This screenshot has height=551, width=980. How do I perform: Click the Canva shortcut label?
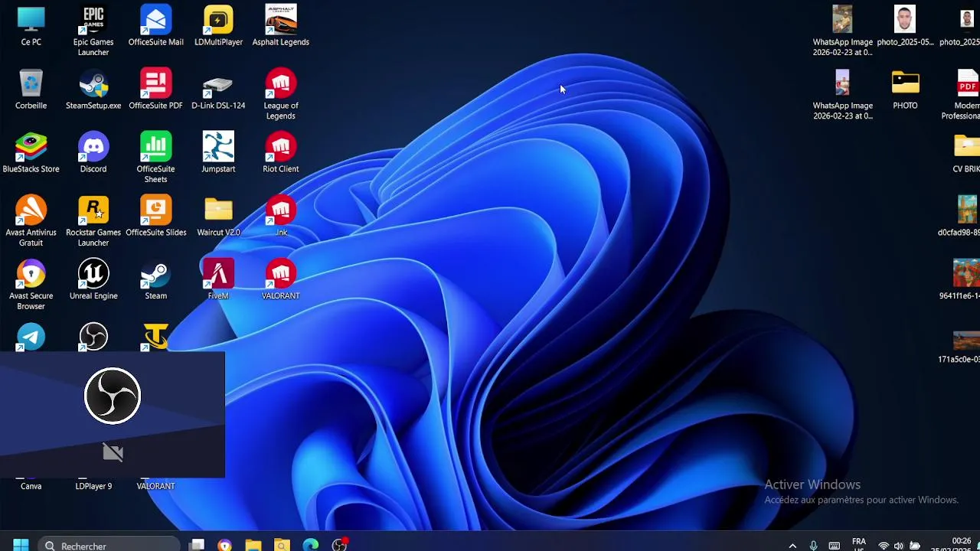point(31,486)
